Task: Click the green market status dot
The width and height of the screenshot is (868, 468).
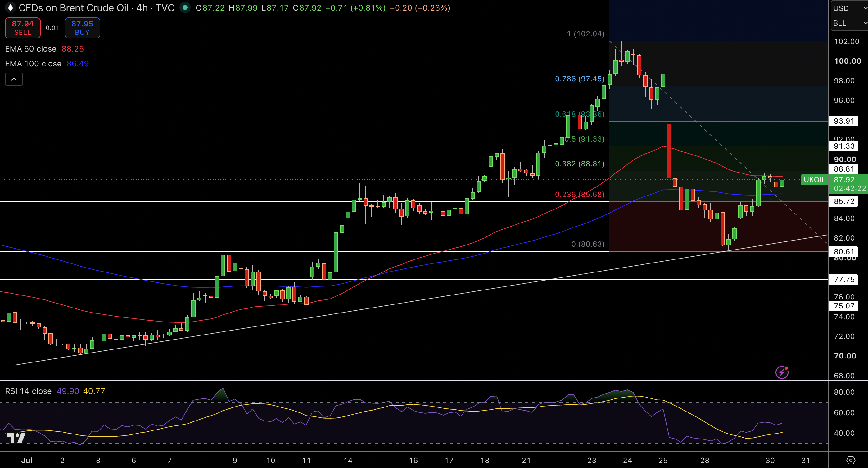Action: pos(185,7)
